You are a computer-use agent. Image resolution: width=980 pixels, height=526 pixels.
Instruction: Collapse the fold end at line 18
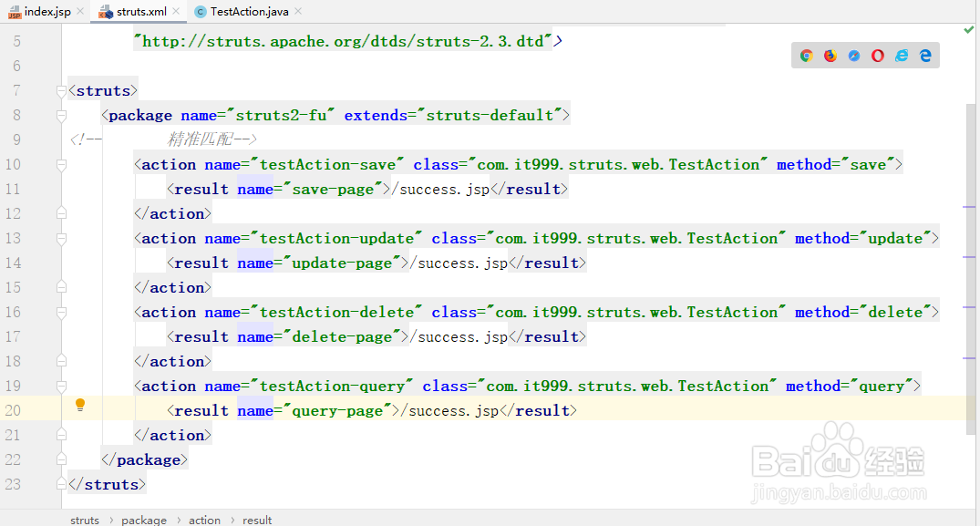(61, 361)
